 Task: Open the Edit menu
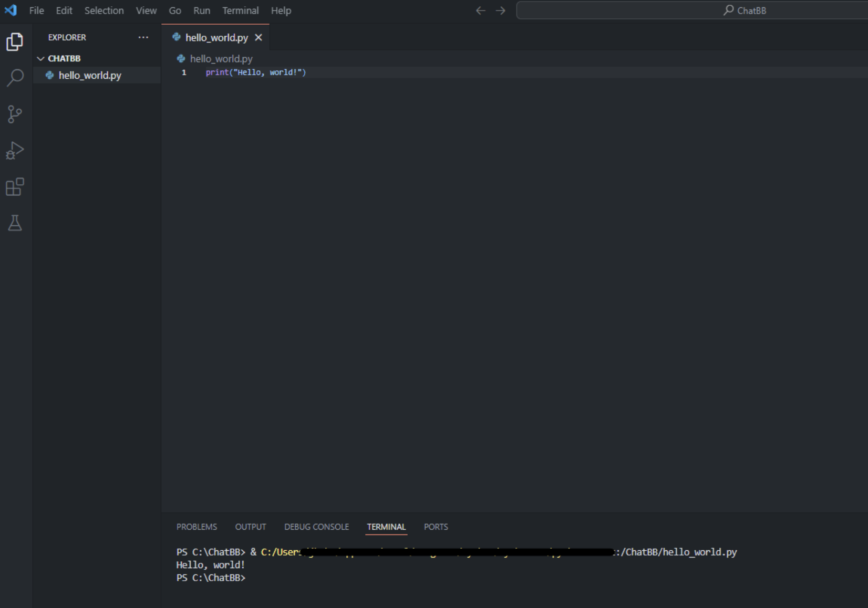click(x=64, y=11)
